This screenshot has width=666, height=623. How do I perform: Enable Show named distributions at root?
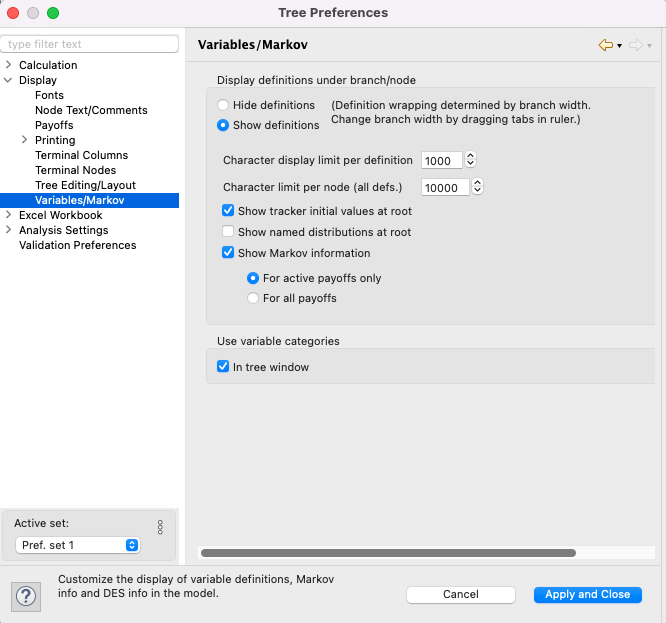228,231
